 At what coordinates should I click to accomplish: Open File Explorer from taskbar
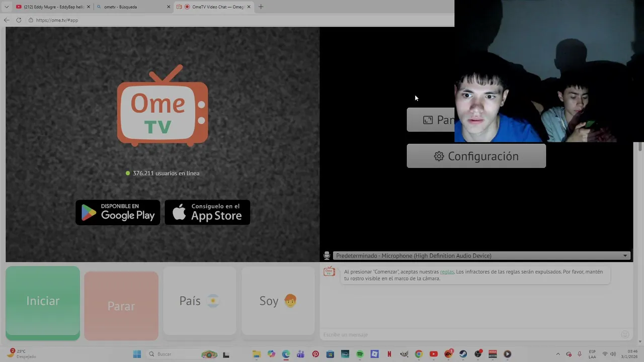[x=257, y=354]
